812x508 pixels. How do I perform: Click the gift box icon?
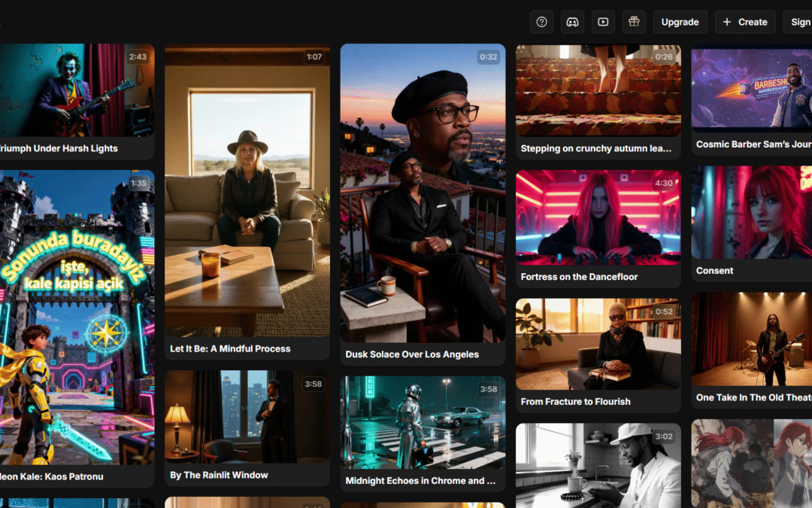pos(634,22)
